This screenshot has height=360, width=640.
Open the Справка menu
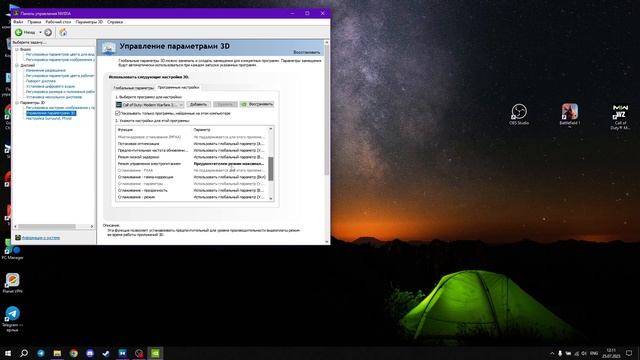[x=115, y=22]
